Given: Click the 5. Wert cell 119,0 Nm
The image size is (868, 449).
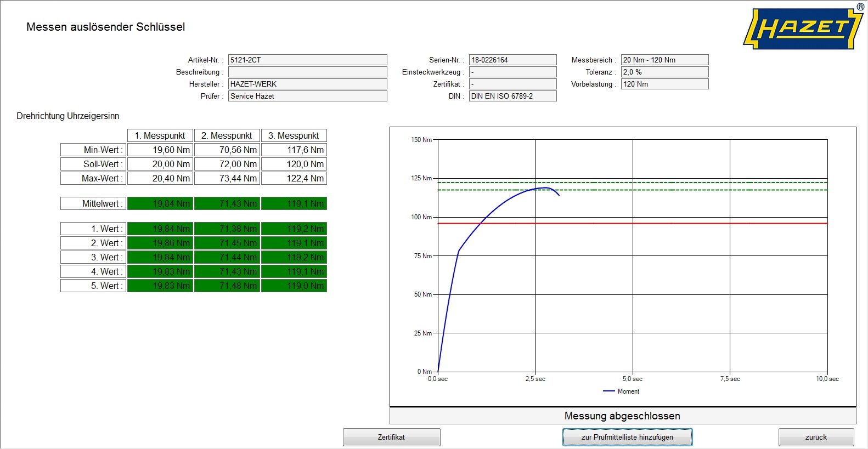Looking at the screenshot, I should pyautogui.click(x=294, y=286).
